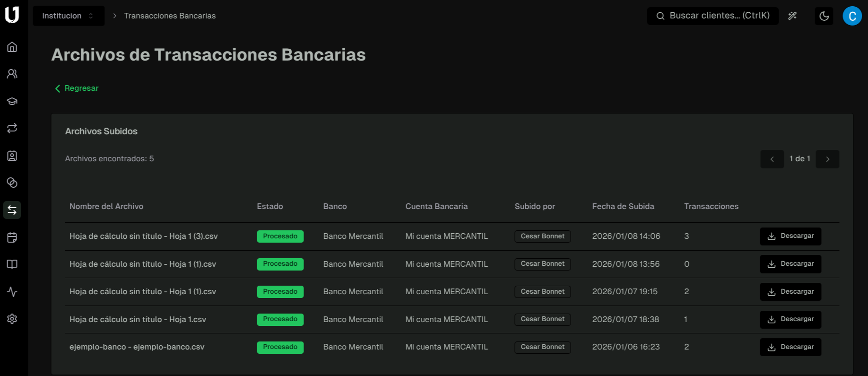Open the calendar icon in sidebar

[x=12, y=237]
